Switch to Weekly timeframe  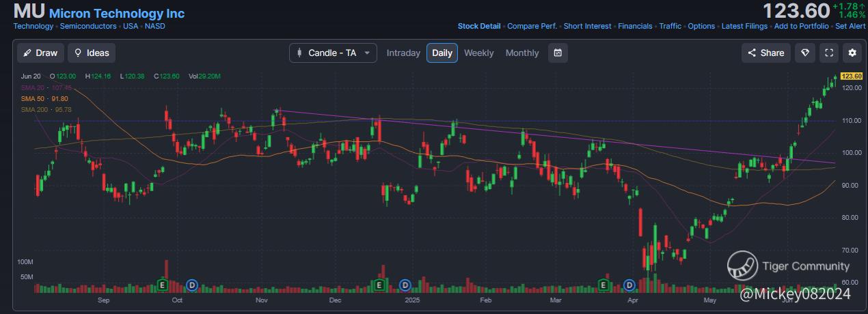click(x=478, y=53)
